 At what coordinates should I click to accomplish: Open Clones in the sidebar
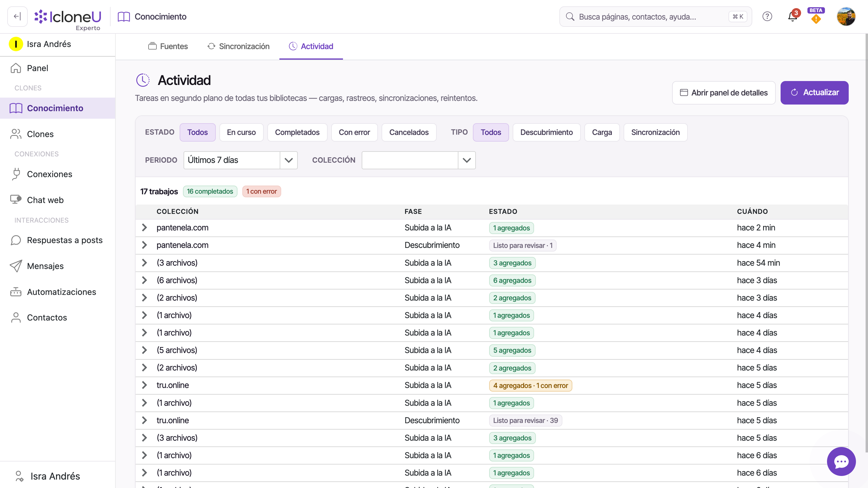tap(58, 134)
